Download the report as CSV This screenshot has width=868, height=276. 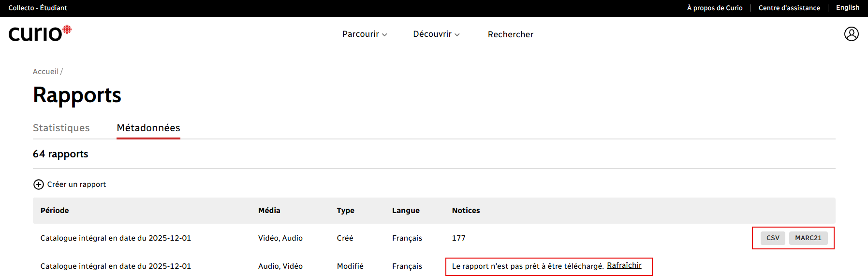[772, 238]
